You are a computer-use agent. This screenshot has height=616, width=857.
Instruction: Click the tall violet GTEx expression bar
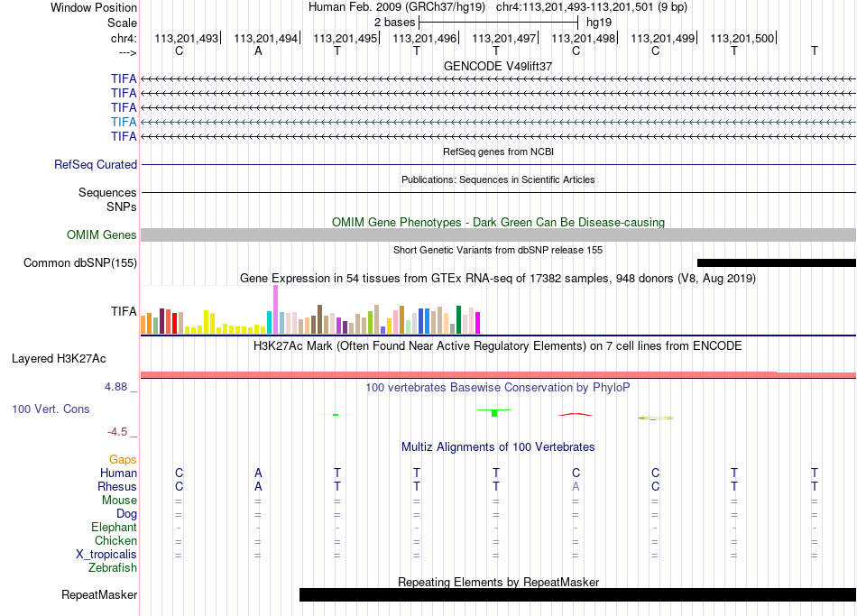pyautogui.click(x=275, y=309)
